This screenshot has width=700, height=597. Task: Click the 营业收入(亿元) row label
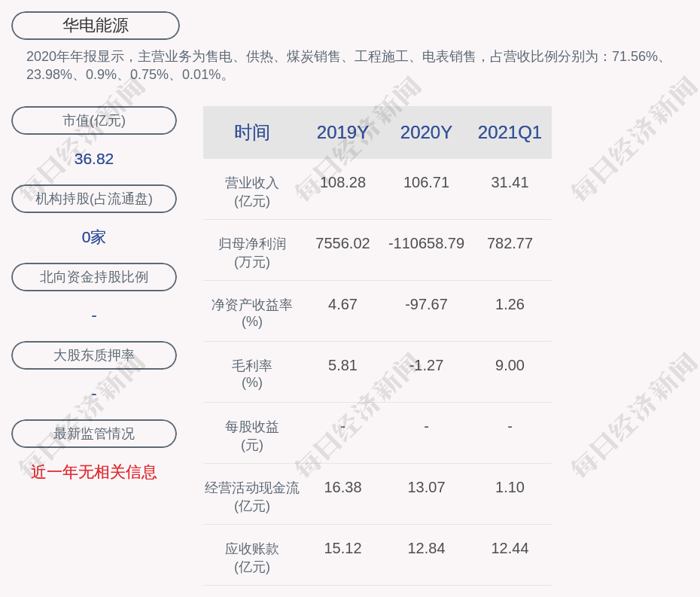tap(252, 191)
